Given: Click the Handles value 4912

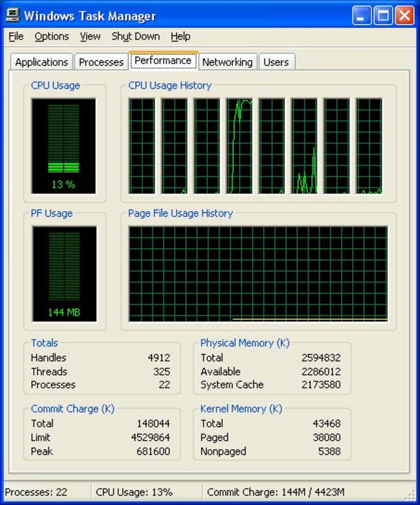Looking at the screenshot, I should tap(159, 358).
